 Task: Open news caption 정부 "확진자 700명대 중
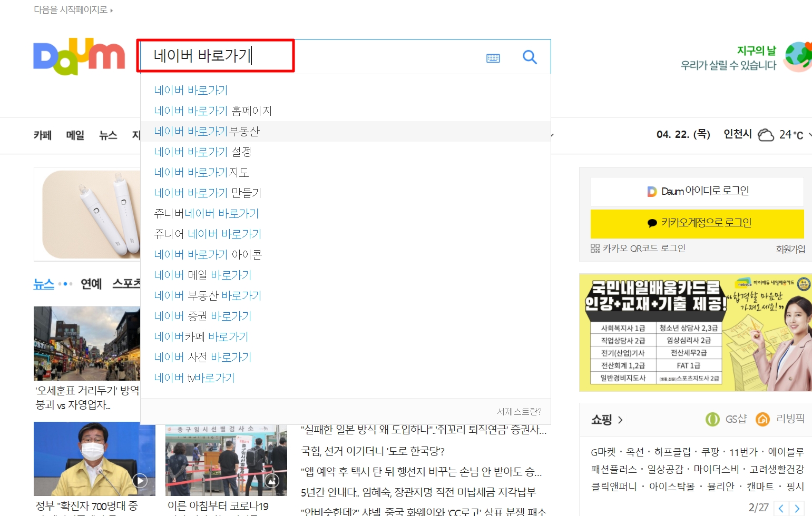[x=87, y=506]
